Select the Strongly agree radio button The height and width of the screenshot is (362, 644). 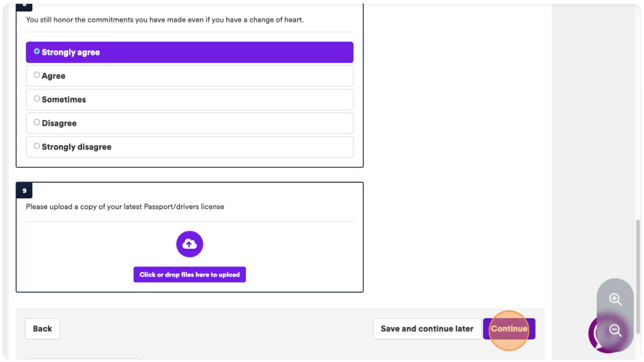tap(36, 51)
